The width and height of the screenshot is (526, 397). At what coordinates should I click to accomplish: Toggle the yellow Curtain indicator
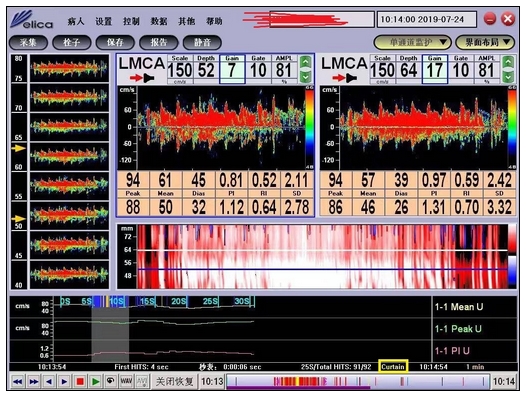(x=393, y=366)
